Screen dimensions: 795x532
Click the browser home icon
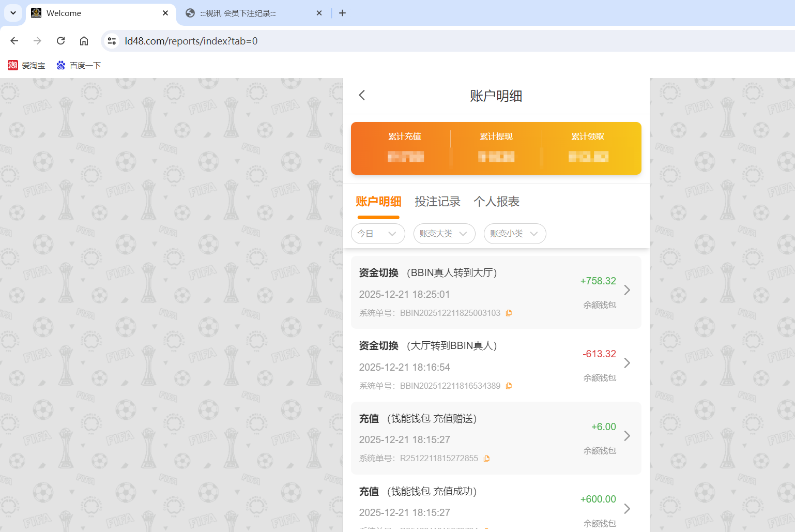click(x=84, y=41)
